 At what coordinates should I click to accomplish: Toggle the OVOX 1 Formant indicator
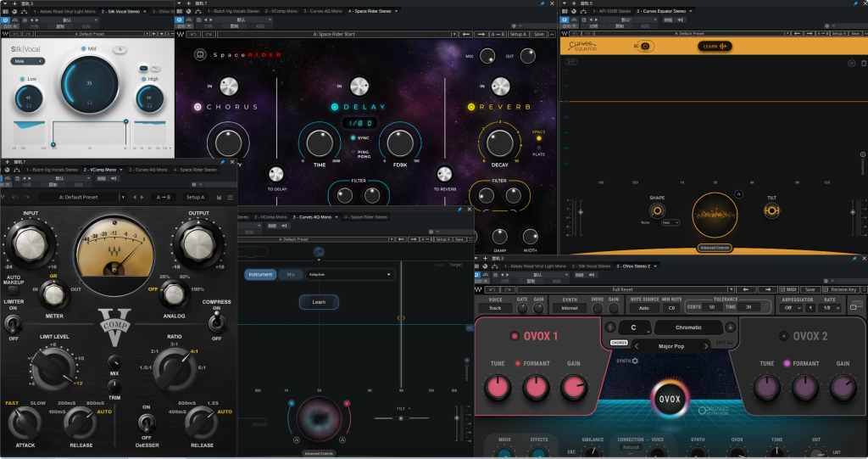coord(518,364)
